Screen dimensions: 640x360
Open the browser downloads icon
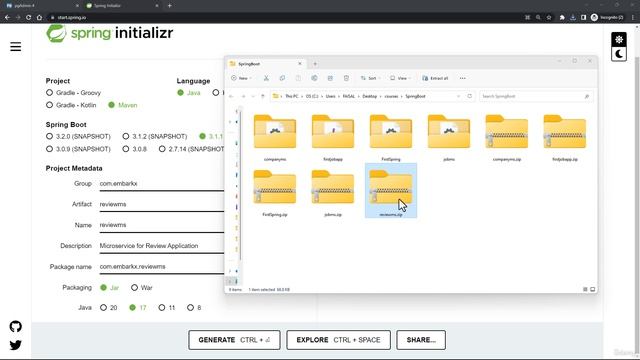click(573, 18)
